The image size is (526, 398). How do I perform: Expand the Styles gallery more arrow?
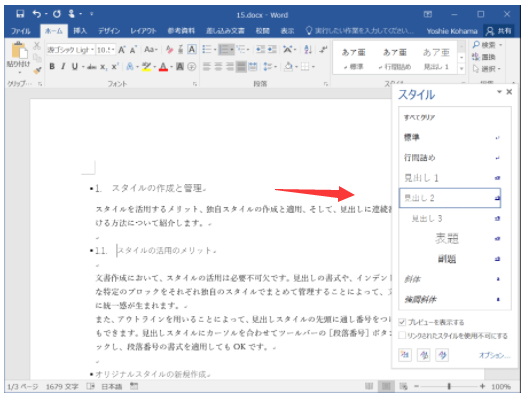462,69
